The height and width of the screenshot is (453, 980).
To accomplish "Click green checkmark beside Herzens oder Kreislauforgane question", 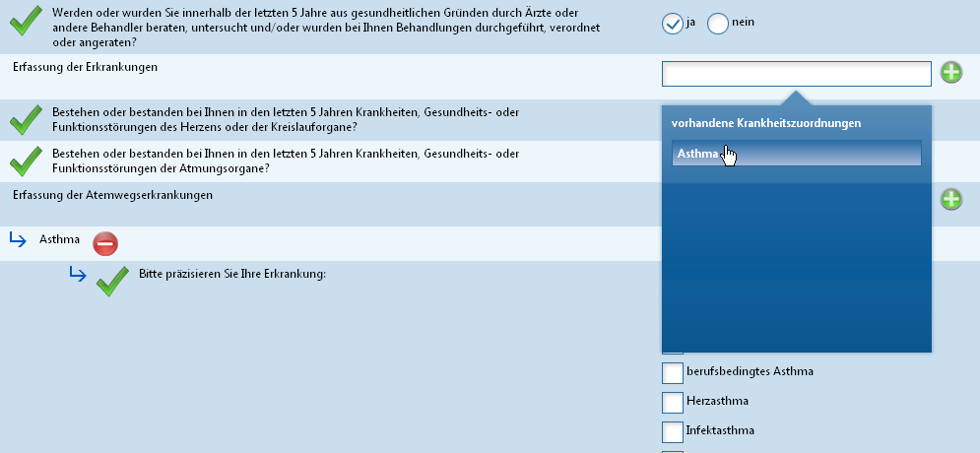I will (x=27, y=120).
